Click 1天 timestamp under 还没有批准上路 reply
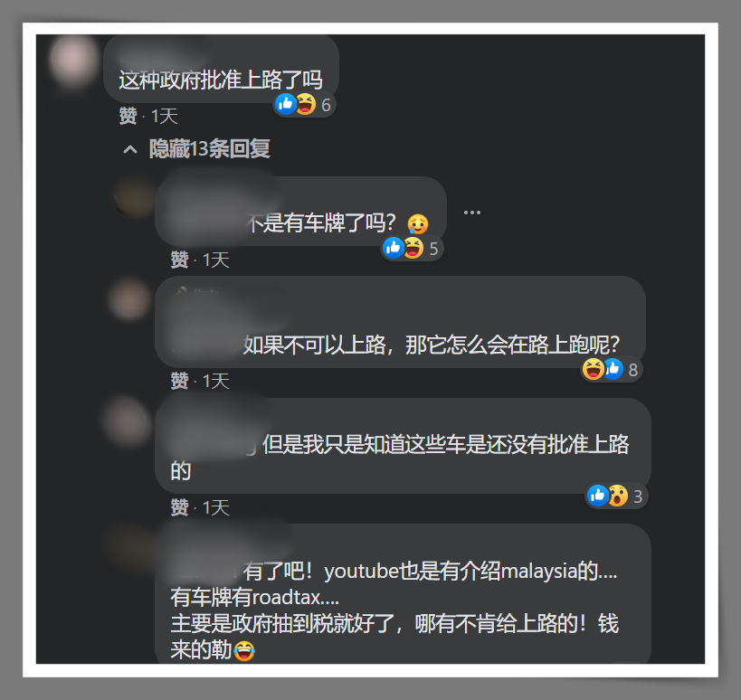The height and width of the screenshot is (700, 741). [216, 507]
